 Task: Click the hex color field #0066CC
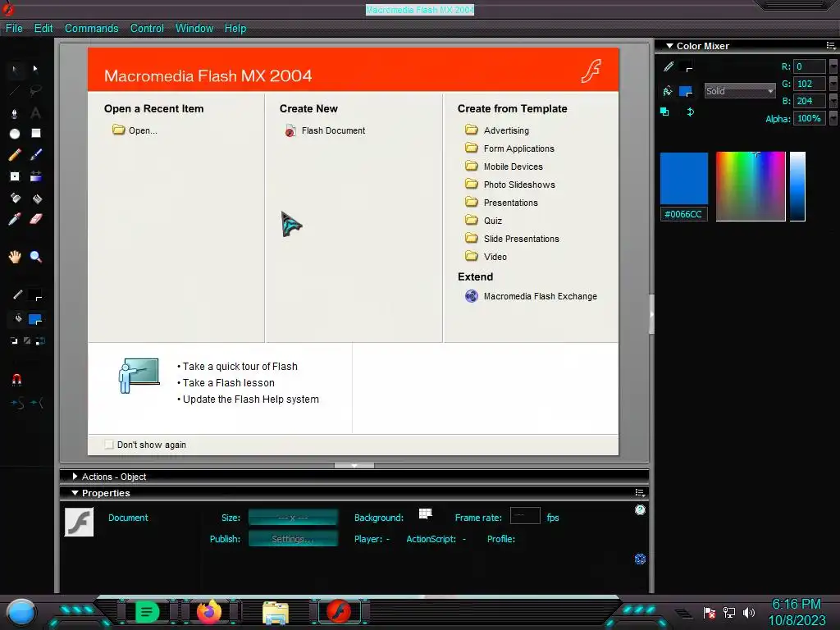[x=683, y=214]
